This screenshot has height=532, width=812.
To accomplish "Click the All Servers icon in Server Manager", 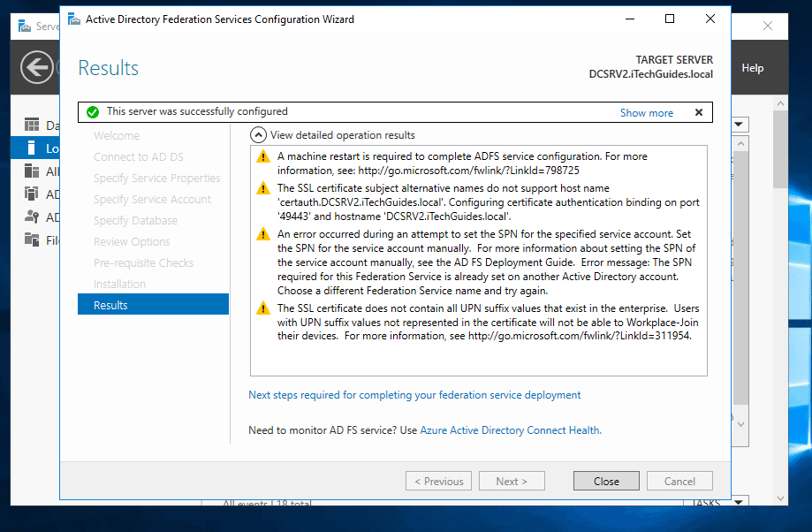I will 32,171.
